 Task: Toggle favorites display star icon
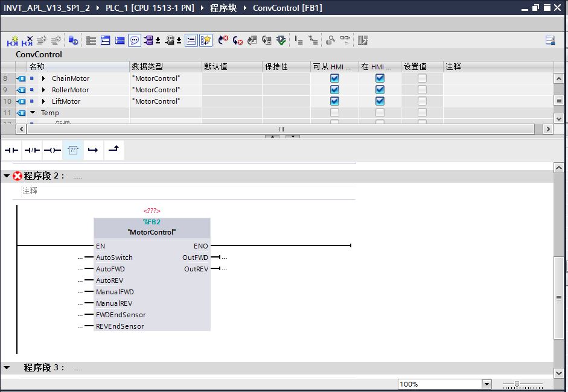point(206,40)
